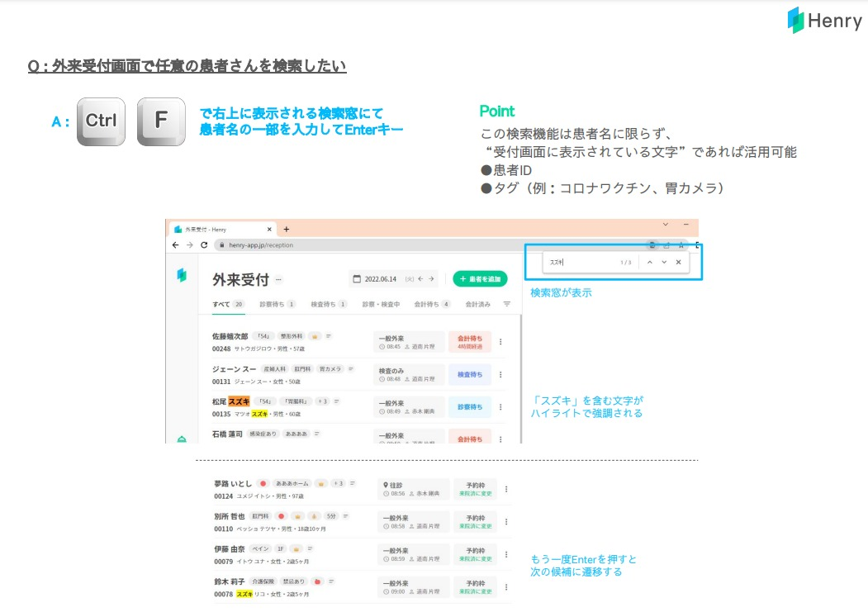Open the three-dot menu for 佐藤蛾次郎

500,342
